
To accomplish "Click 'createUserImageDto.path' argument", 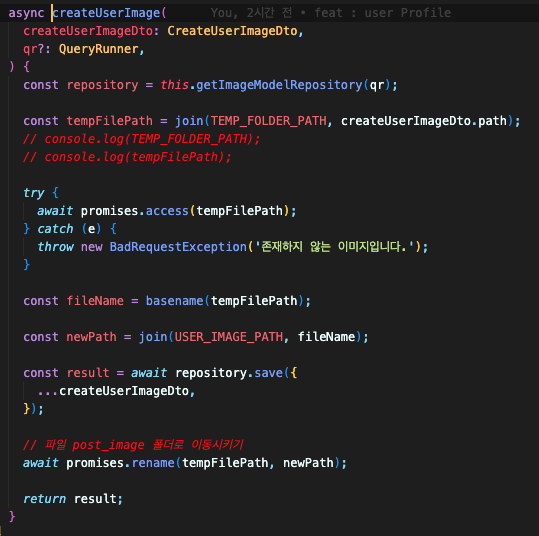I will coord(424,121).
